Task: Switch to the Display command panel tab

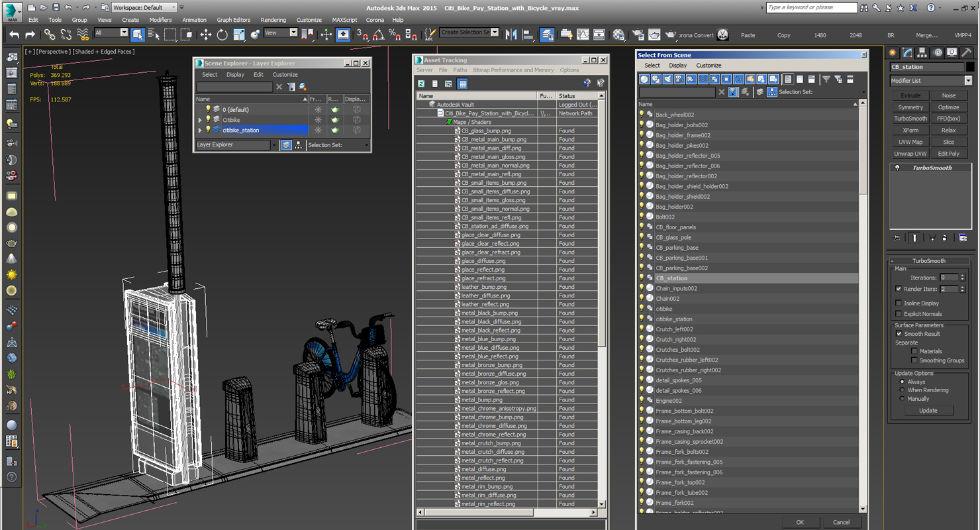Action: click(x=952, y=52)
